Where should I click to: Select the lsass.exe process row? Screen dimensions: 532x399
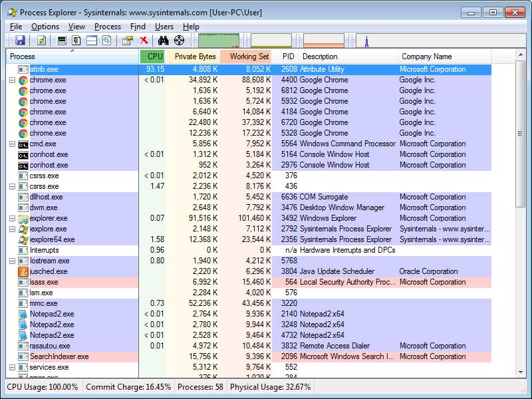[249, 282]
